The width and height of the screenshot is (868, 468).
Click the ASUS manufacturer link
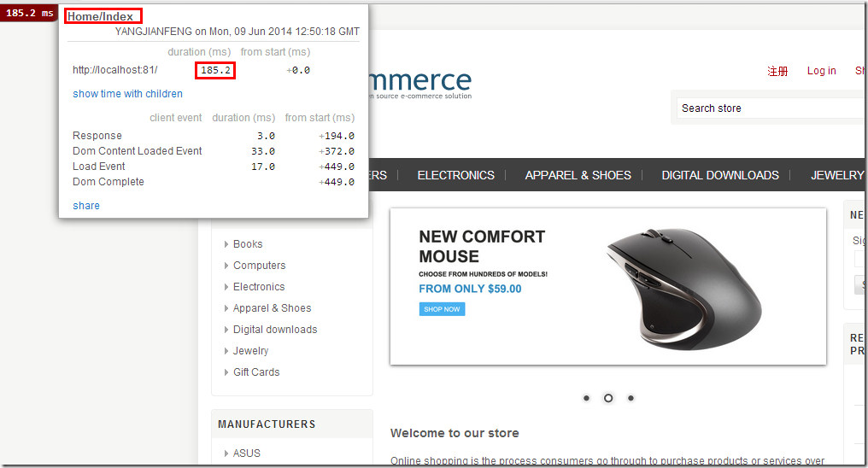point(247,453)
